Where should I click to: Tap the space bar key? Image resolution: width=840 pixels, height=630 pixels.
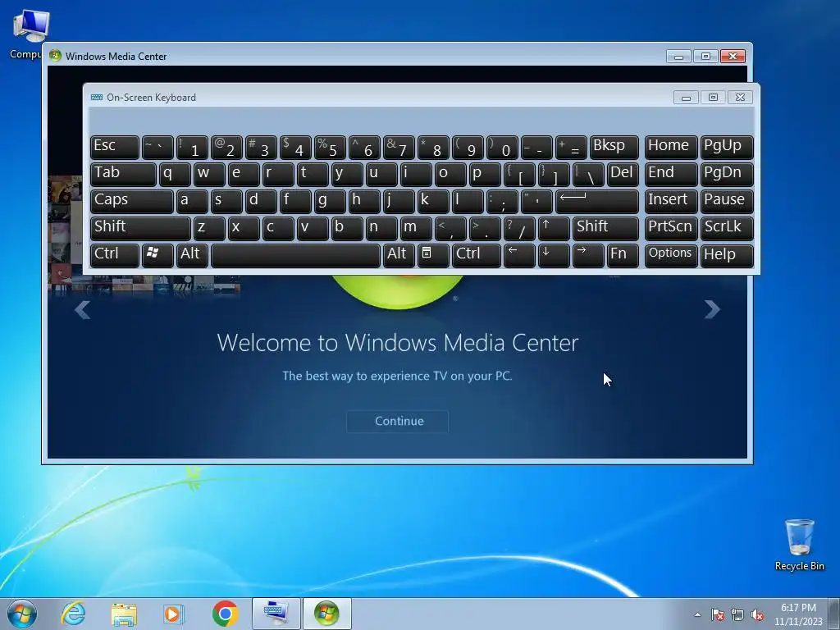point(295,255)
